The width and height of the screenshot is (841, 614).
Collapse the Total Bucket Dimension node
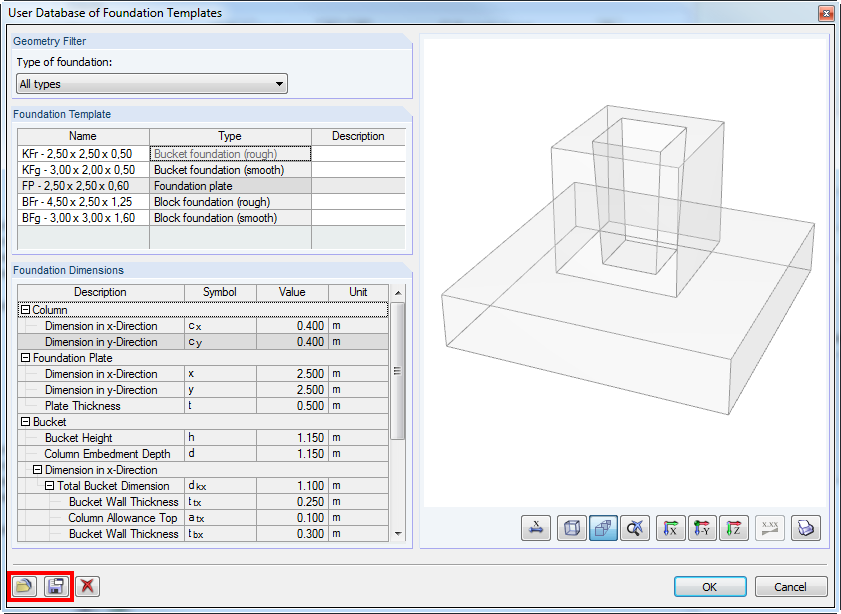[49, 486]
